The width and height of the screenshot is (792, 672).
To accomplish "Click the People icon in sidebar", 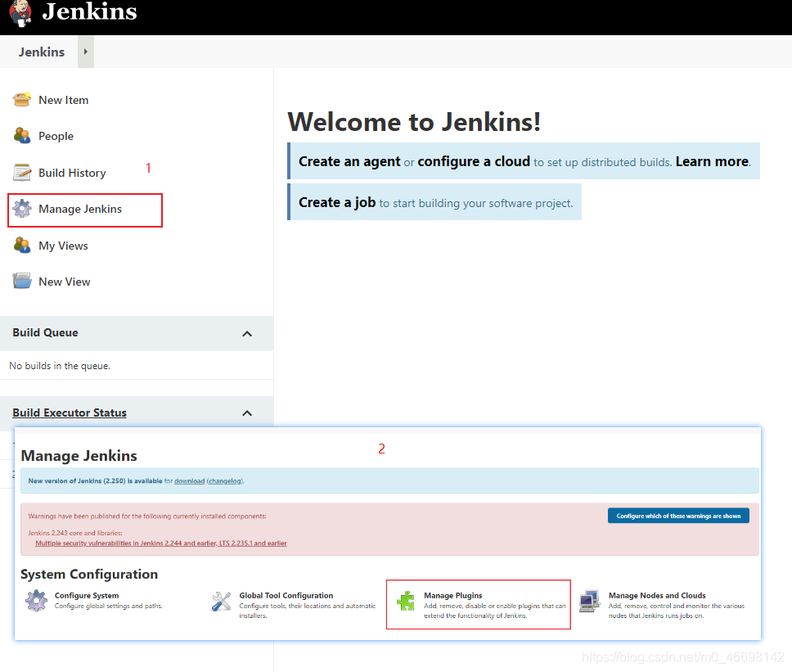I will (22, 135).
